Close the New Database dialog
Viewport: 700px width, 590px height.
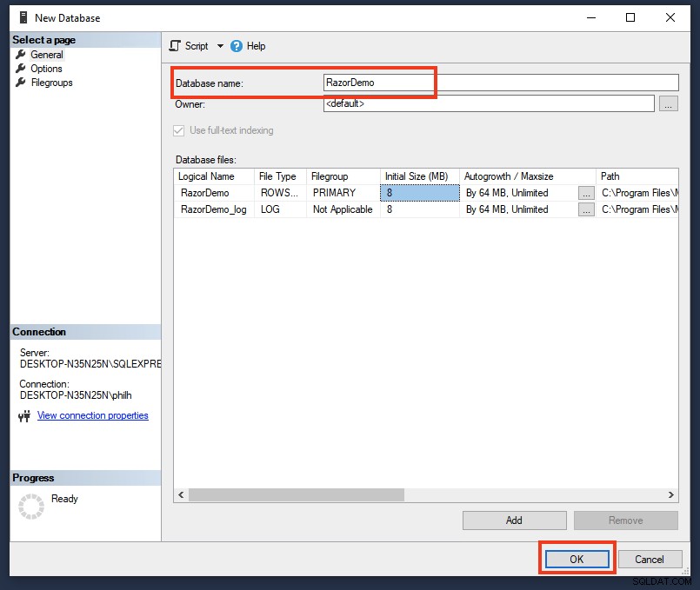click(x=670, y=18)
